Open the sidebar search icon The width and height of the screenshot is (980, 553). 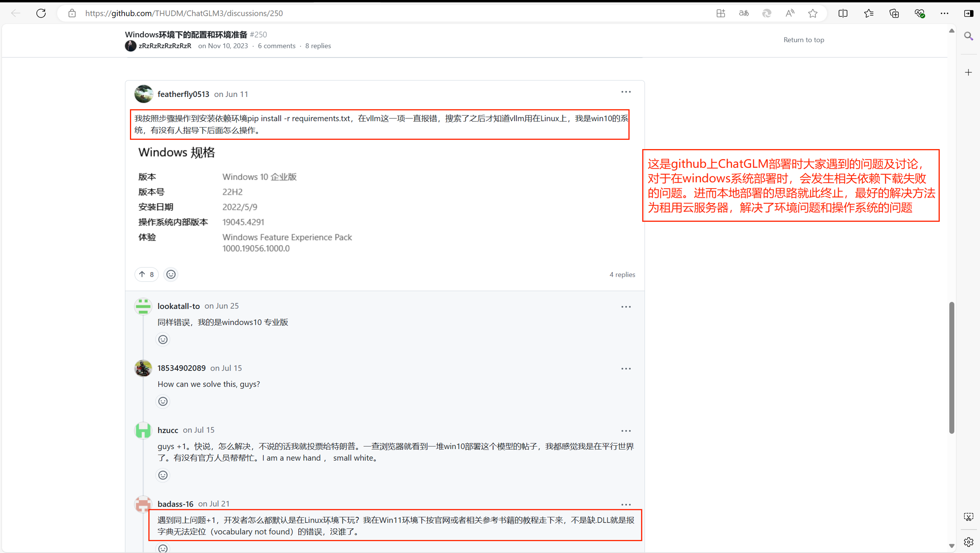(x=969, y=36)
